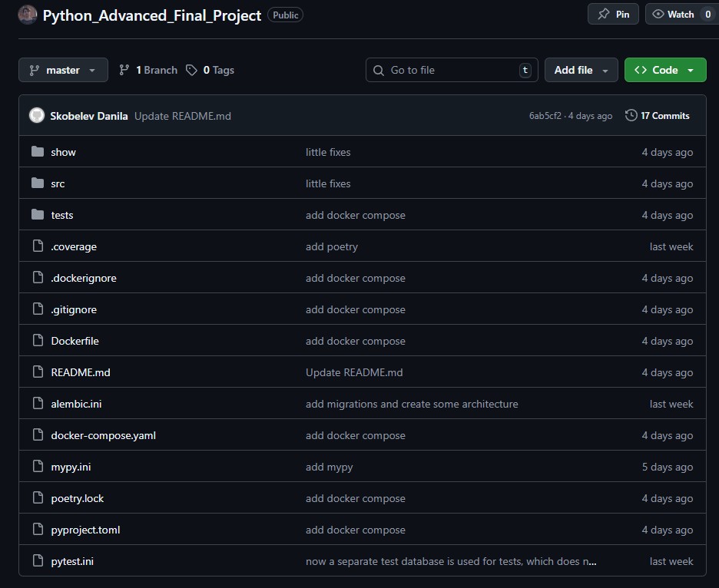719x588 pixels.
Task: Click the repository owner avatar
Action: click(28, 15)
